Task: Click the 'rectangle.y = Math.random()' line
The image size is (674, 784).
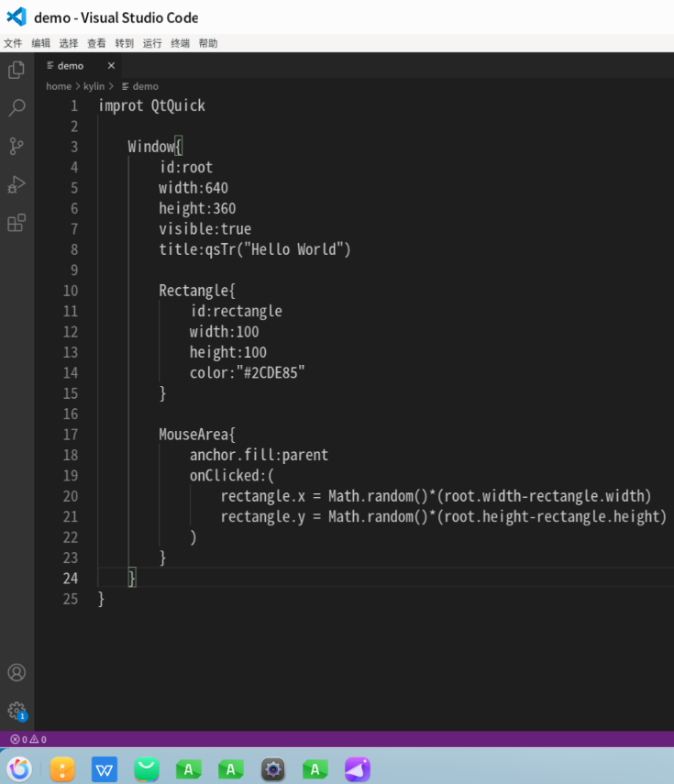Action: coord(444,516)
